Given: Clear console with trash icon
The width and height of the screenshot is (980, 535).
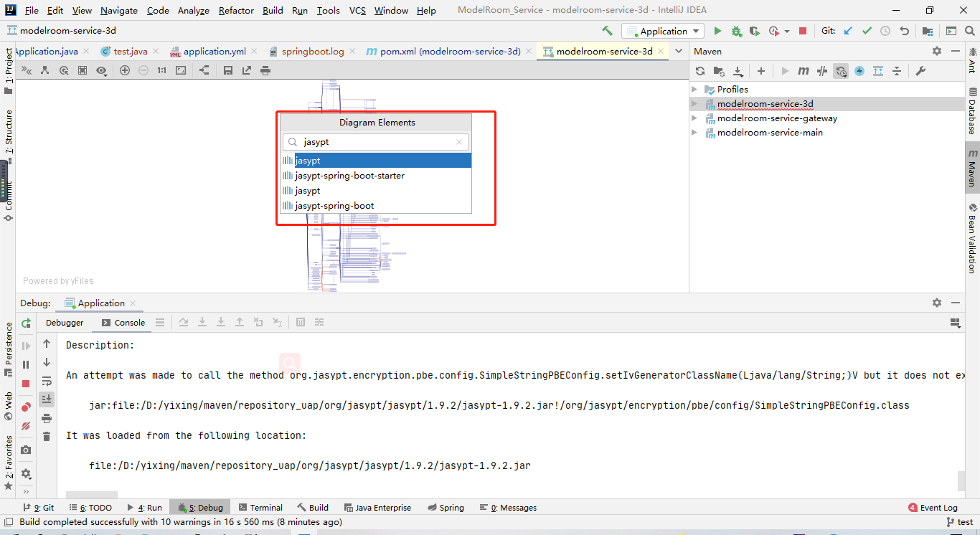Looking at the screenshot, I should (x=47, y=437).
